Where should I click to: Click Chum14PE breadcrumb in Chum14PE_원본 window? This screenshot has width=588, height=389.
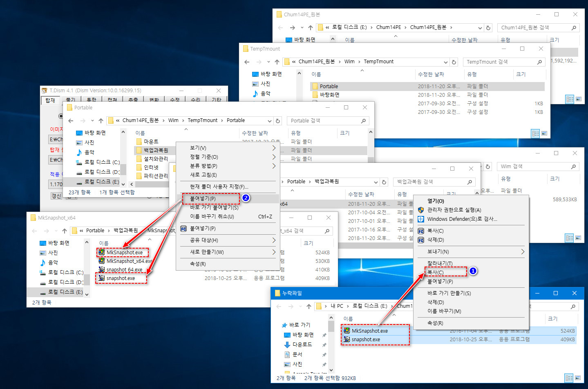point(389,27)
